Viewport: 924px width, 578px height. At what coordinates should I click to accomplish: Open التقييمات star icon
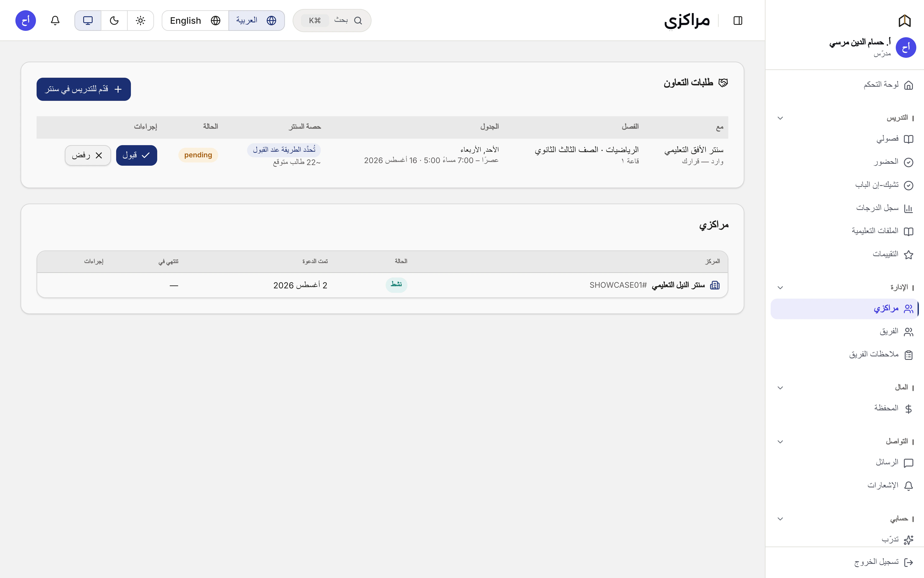(909, 255)
